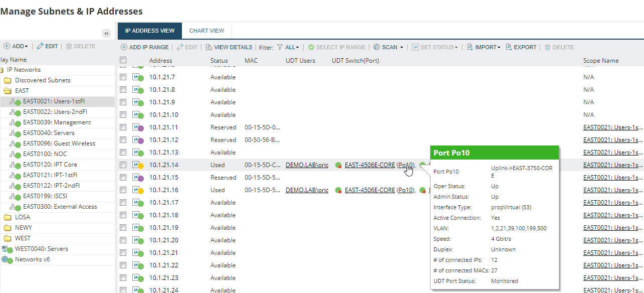Click the filter funnel icon
The height and width of the screenshot is (293, 644).
[280, 47]
